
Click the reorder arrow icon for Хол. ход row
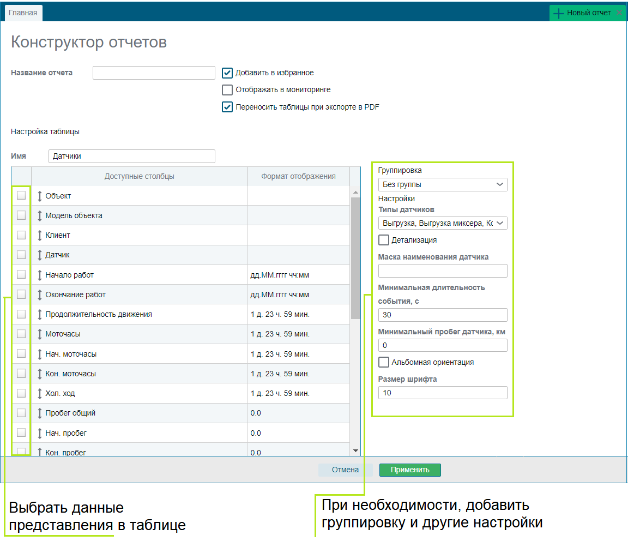[x=39, y=393]
